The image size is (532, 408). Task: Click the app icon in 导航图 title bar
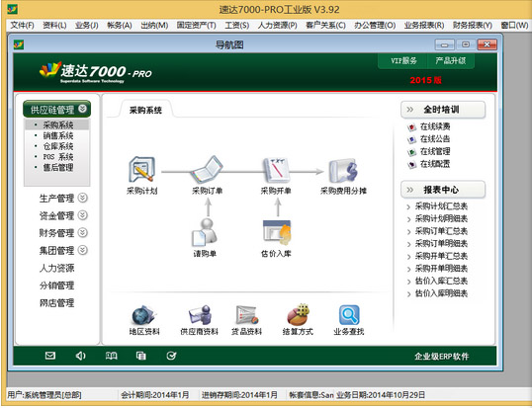19,44
